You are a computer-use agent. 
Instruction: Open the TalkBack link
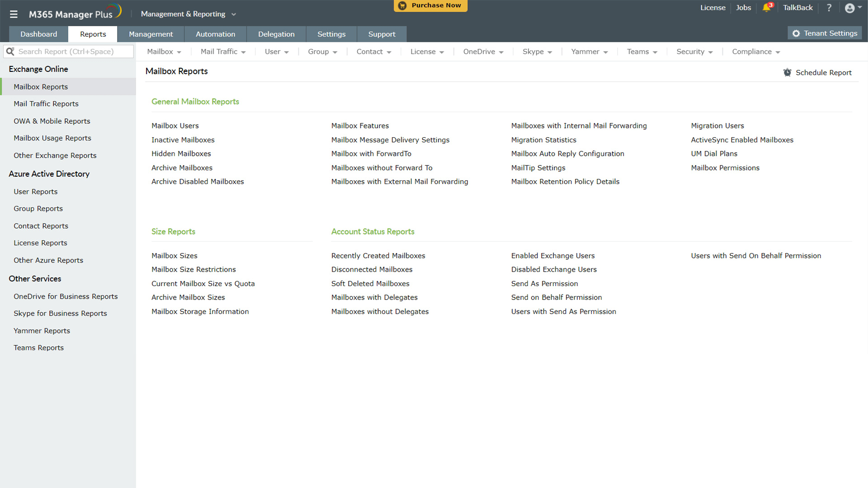[x=797, y=8]
